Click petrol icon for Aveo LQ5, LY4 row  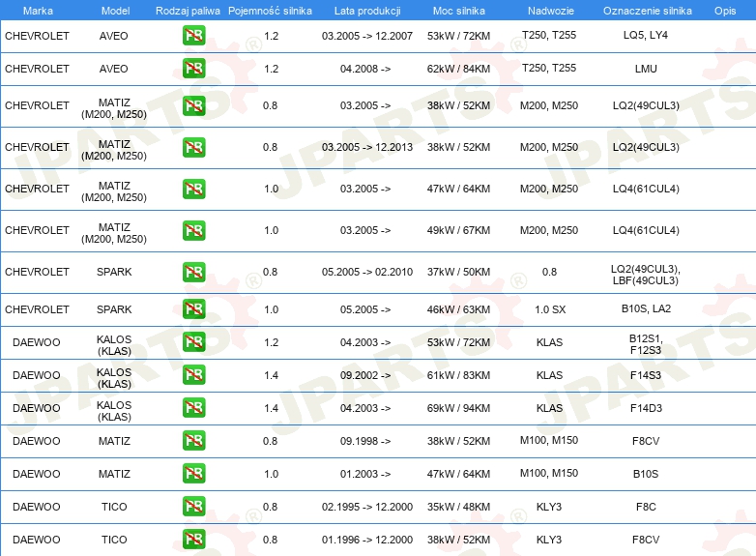[x=193, y=36]
